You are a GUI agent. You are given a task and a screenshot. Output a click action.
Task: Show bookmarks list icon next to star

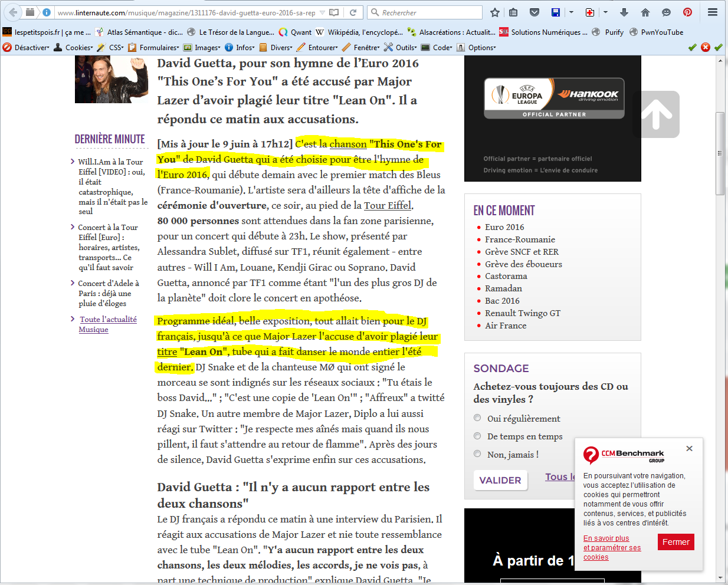click(514, 12)
